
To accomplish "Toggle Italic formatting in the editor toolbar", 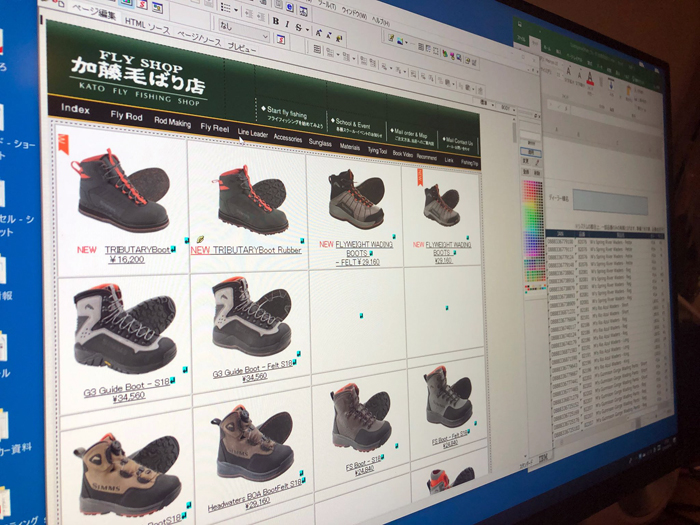I will click(287, 24).
